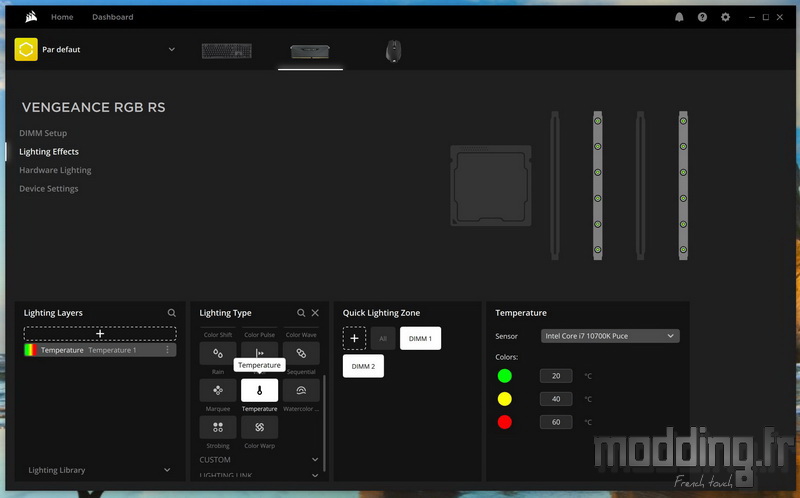800x498 pixels.
Task: Go to the Dashboard tab
Action: 113,17
